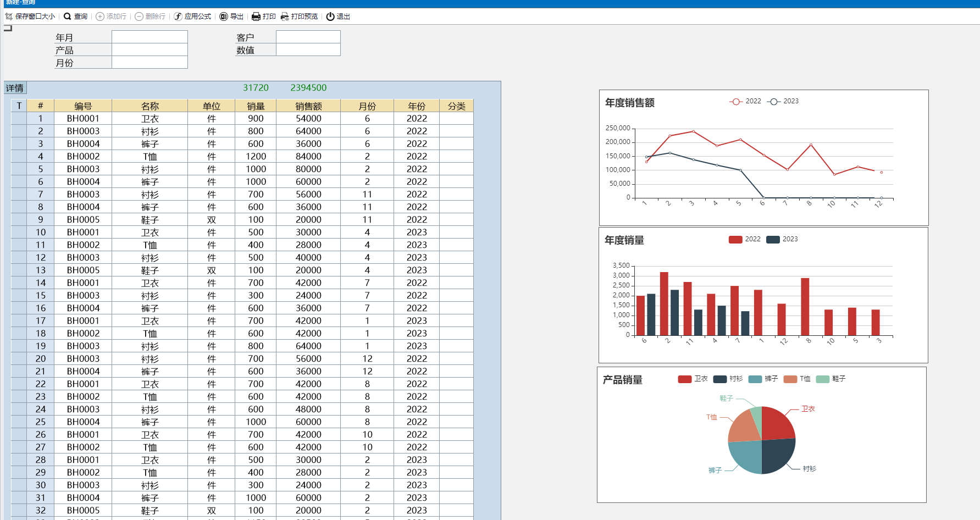Click the 删除行 delete row icon
Image resolution: width=980 pixels, height=520 pixels.
click(139, 16)
